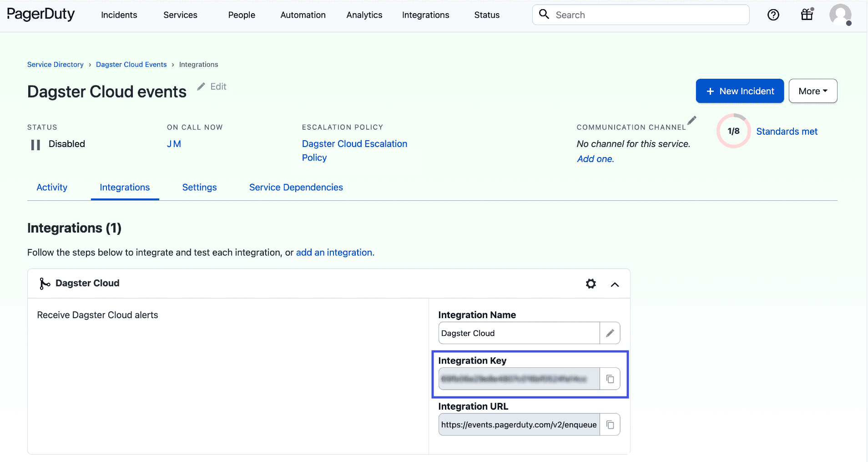Viewport: 868px width, 462px height.
Task: Edit the Integration Name using the pencil icon
Action: 611,333
